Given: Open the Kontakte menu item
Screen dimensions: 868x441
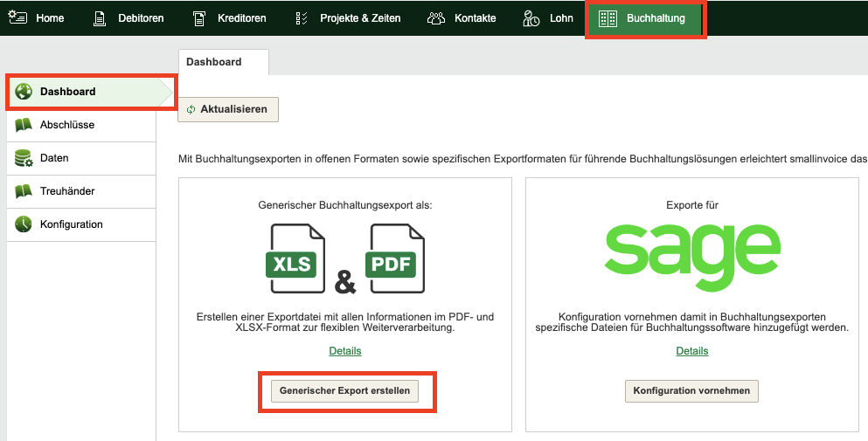Looking at the screenshot, I should 475,18.
